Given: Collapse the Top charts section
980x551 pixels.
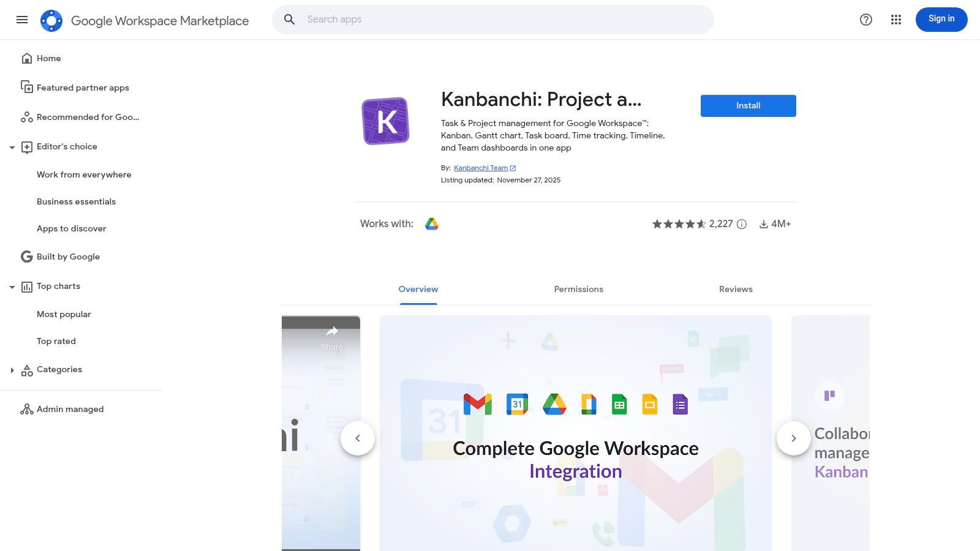Looking at the screenshot, I should [12, 286].
